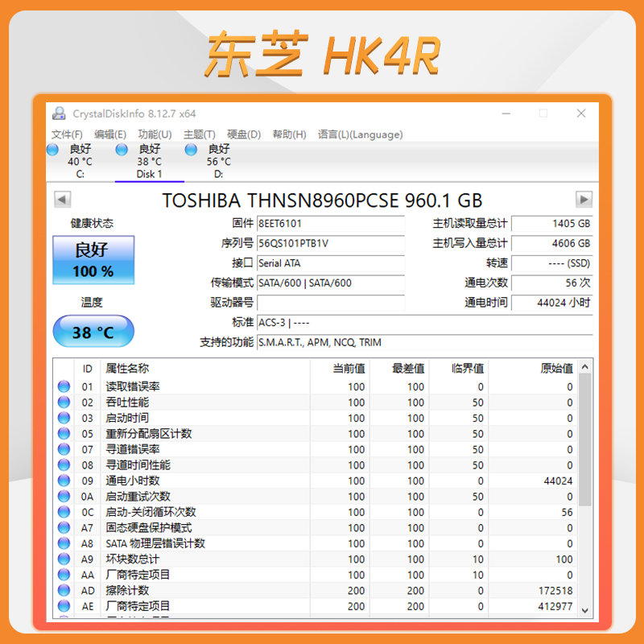Click the host reads value 1405 GB
644x644 pixels.
coord(552,224)
